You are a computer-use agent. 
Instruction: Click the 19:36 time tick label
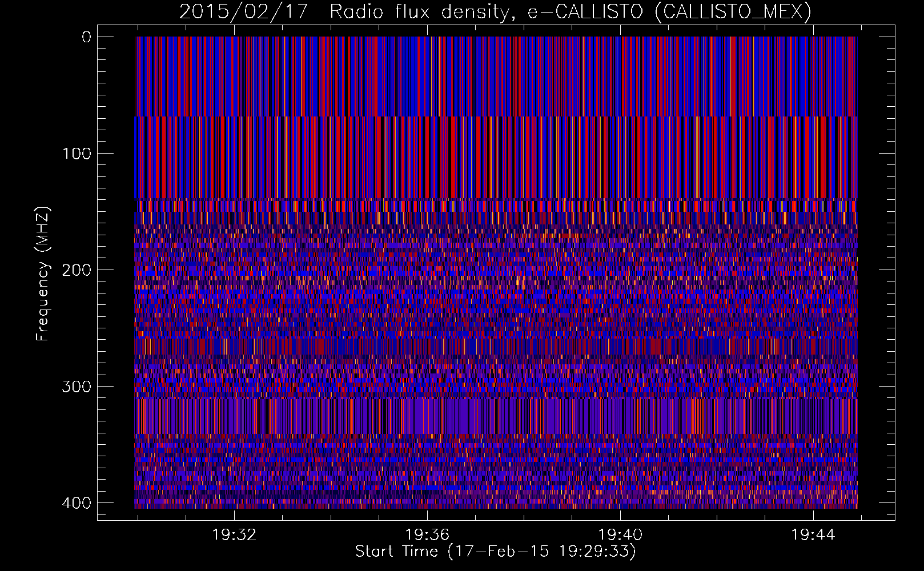(427, 535)
